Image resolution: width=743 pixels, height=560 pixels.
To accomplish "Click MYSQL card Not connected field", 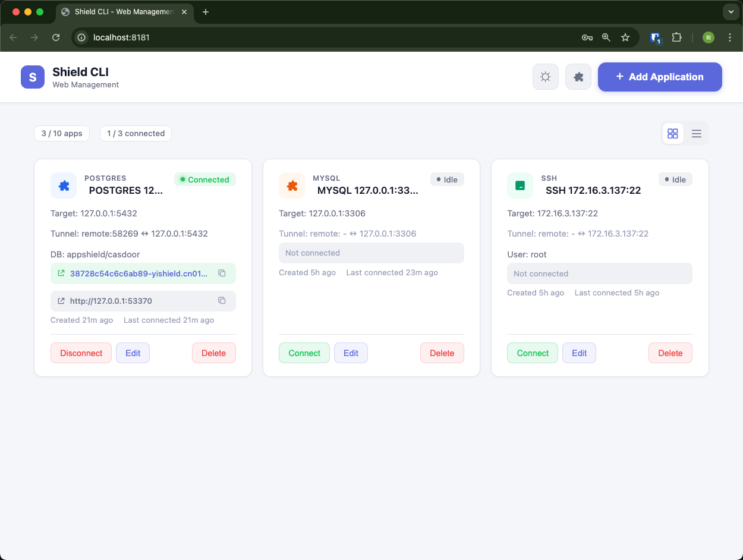I will (371, 253).
